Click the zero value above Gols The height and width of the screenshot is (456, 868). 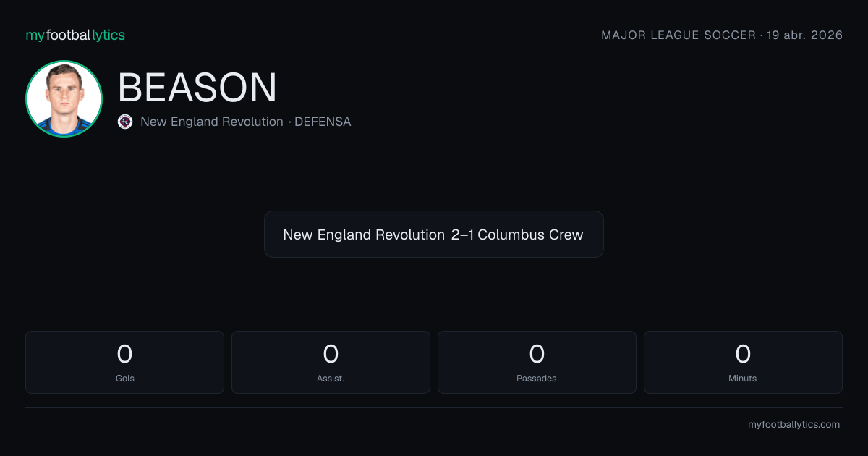click(x=124, y=354)
